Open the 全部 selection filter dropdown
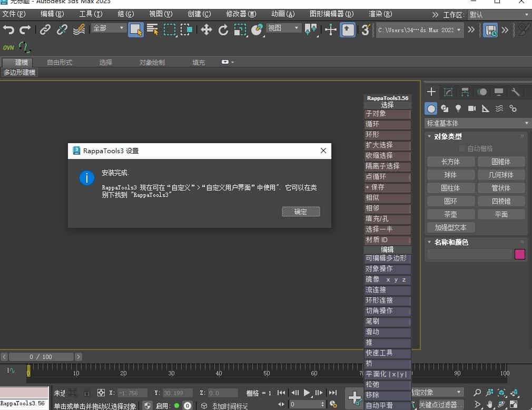Image resolution: width=532 pixels, height=410 pixels. [108, 28]
